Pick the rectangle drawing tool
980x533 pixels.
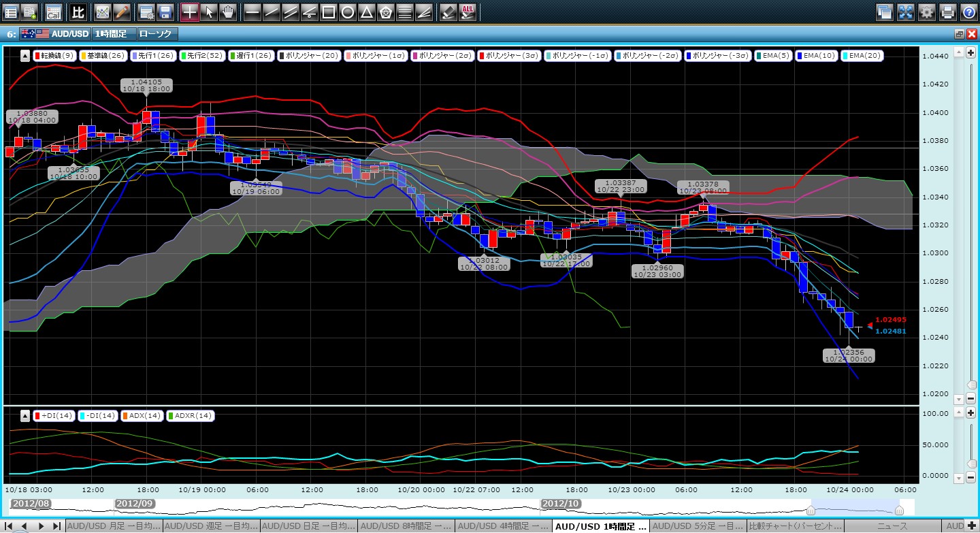click(x=328, y=12)
